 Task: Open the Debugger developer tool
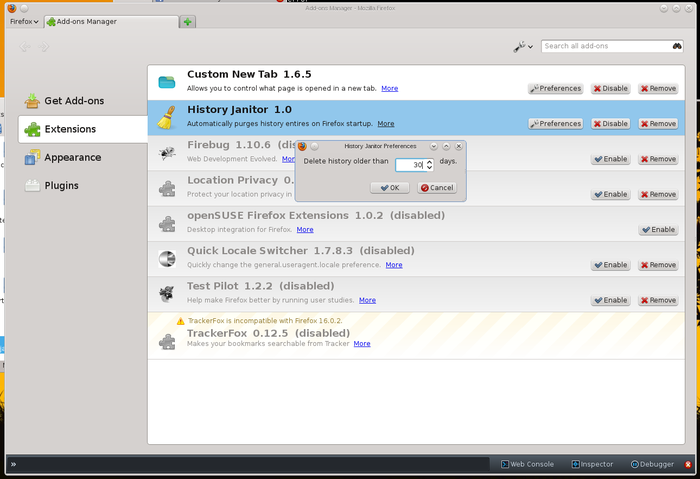pyautogui.click(x=652, y=464)
